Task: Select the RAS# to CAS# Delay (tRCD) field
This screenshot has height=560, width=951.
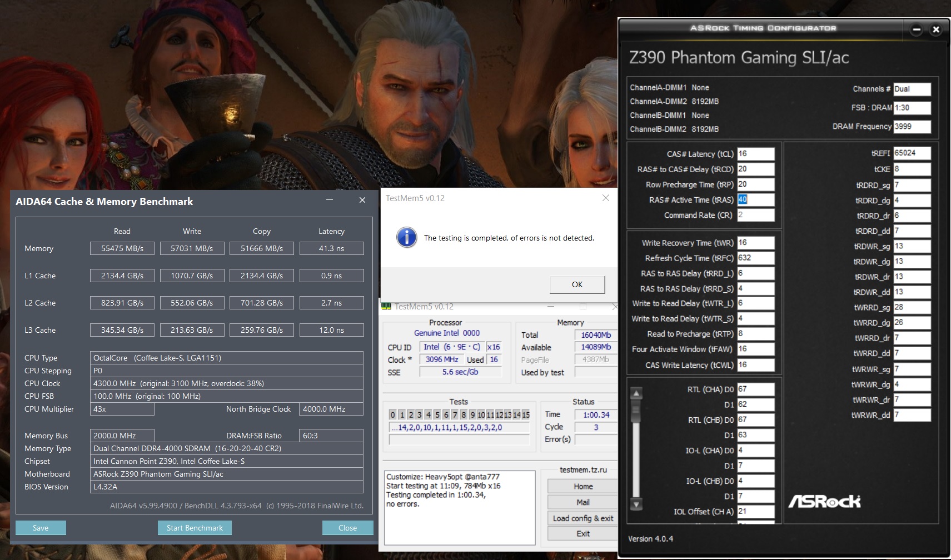Action: coord(755,169)
